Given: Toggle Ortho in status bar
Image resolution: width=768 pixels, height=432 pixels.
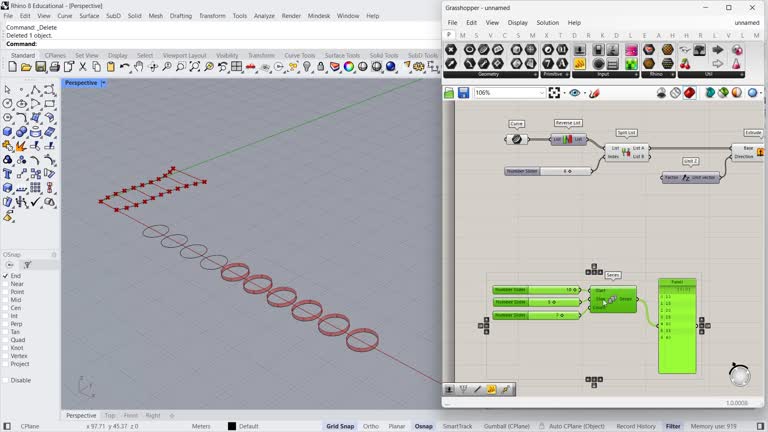Looking at the screenshot, I should pyautogui.click(x=371, y=426).
